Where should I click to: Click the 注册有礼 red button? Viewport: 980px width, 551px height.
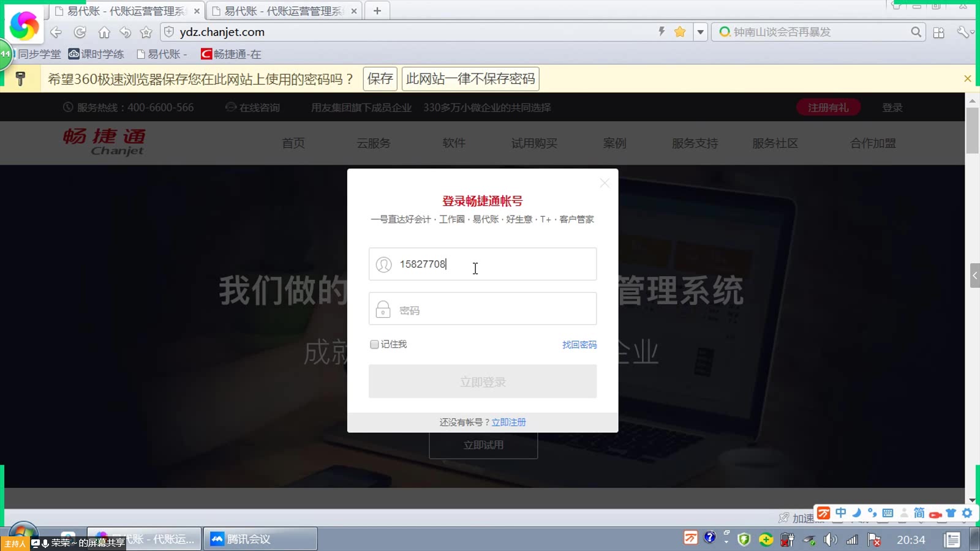point(828,108)
